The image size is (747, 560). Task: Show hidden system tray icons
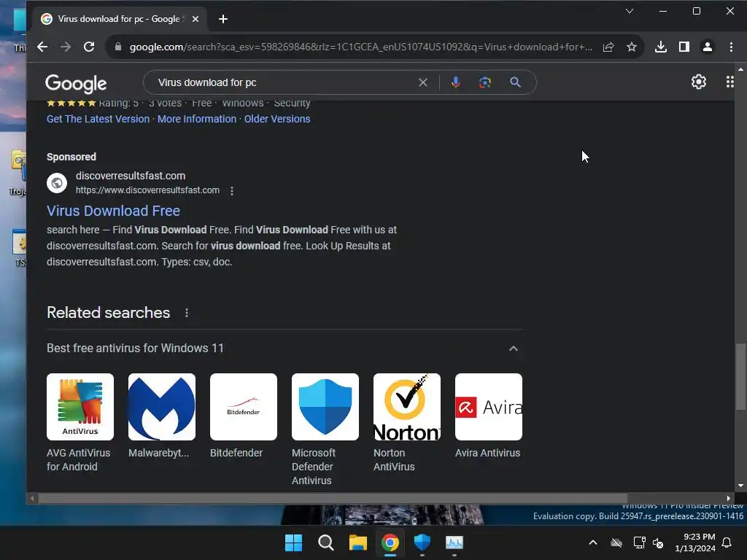(593, 542)
